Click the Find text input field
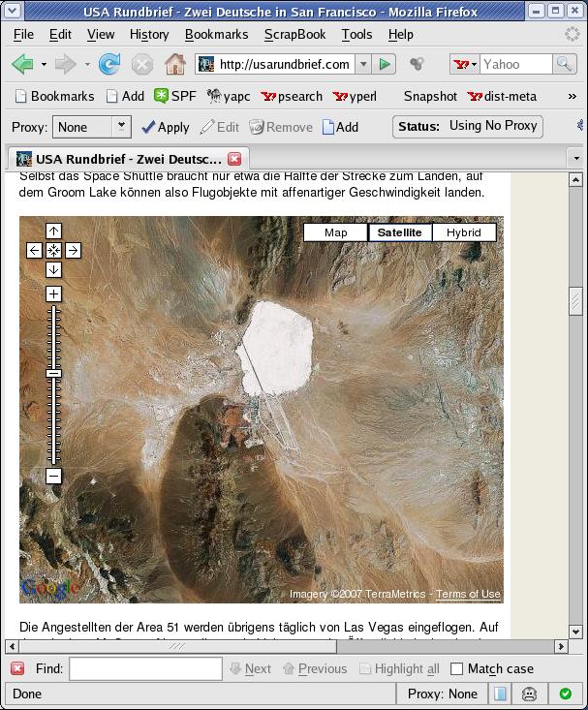 pos(145,668)
